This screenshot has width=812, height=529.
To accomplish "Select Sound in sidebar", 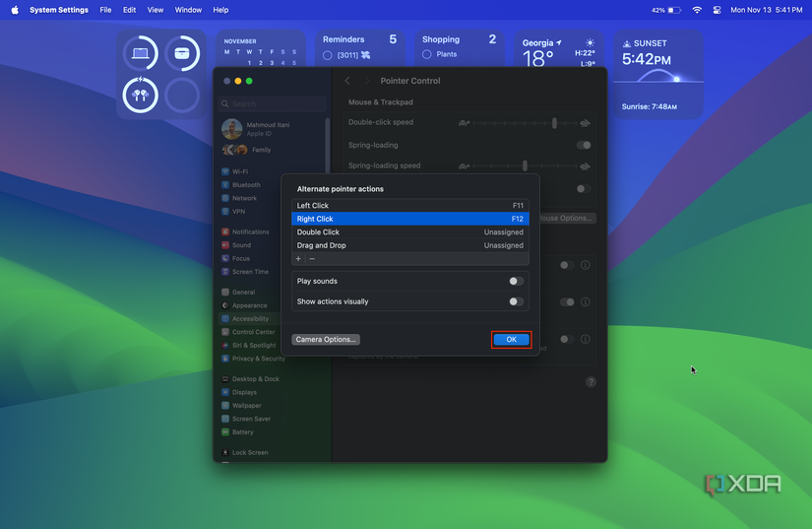I will (x=236, y=245).
